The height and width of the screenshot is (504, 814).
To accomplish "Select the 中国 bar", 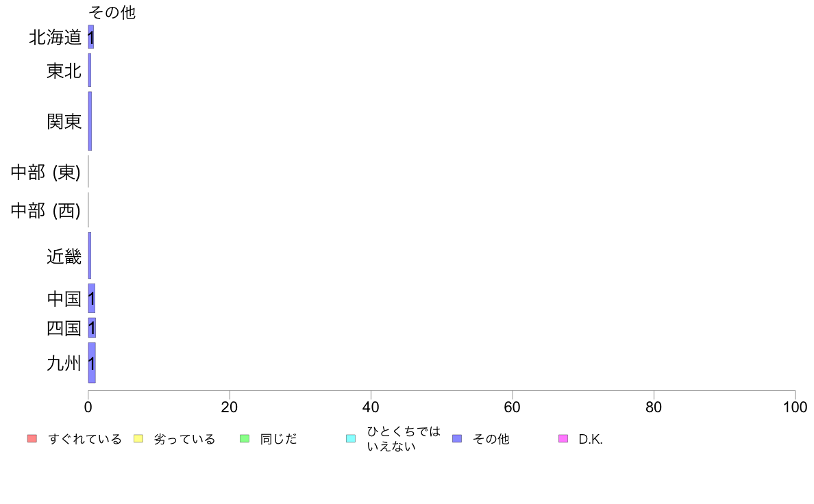I will 92,298.
